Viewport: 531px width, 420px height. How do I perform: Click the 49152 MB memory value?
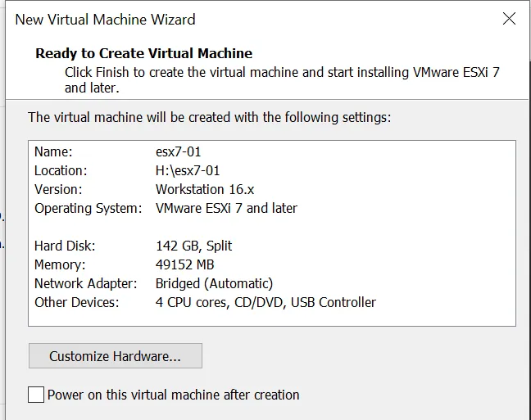click(x=185, y=264)
